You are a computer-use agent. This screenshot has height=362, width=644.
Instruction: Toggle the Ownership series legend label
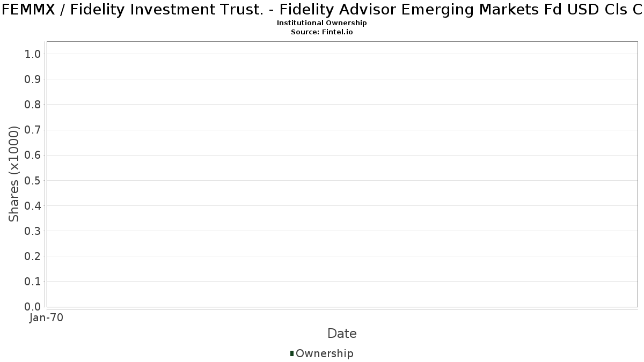pos(324,353)
